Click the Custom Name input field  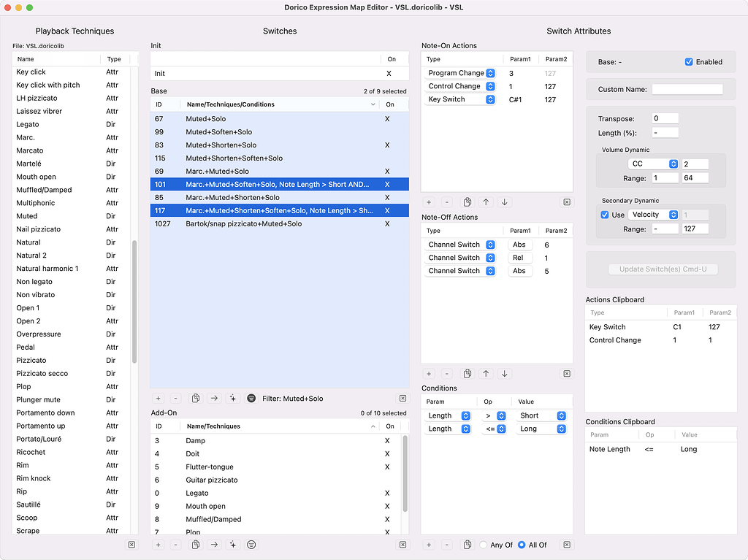tap(687, 89)
